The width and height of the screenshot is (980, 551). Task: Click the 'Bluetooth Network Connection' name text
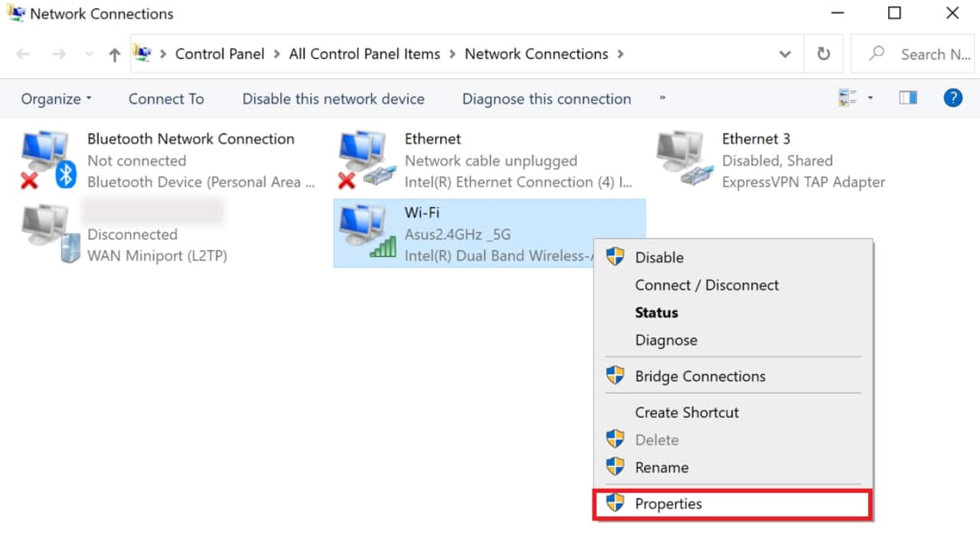(191, 139)
